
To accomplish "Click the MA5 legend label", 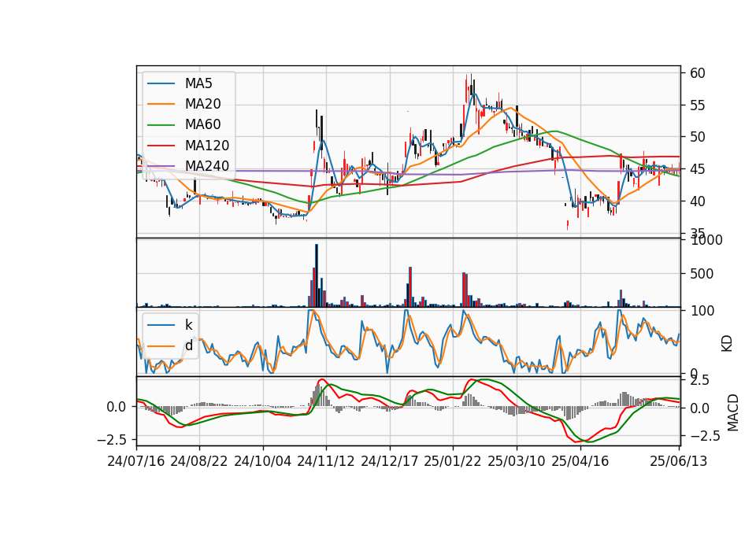I will point(198,83).
